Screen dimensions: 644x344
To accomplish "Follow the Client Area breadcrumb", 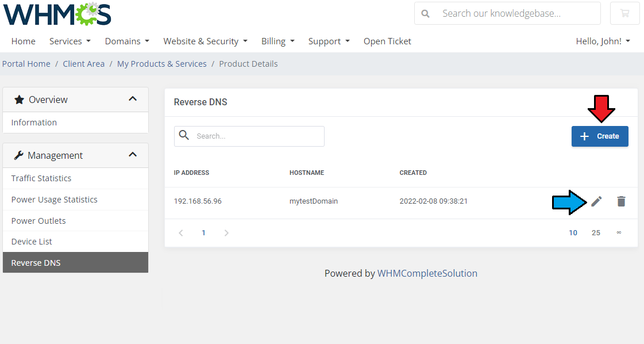I will (x=84, y=64).
